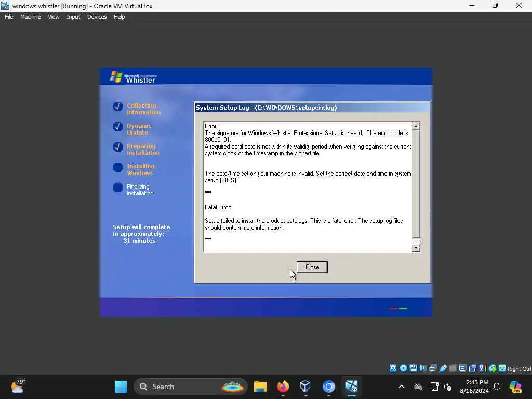The image size is (532, 399).
Task: Click the screen recording indicator icon
Action: [x=472, y=368]
